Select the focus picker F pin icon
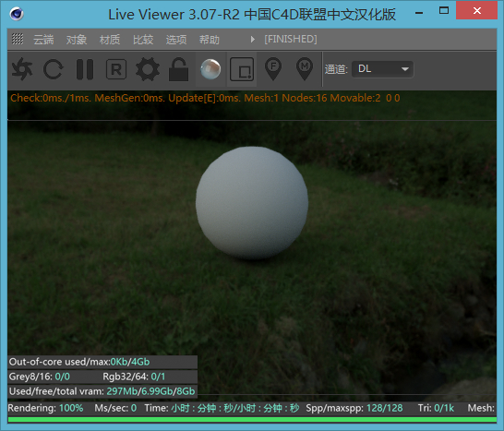Image resolution: width=504 pixels, height=431 pixels. 273,69
